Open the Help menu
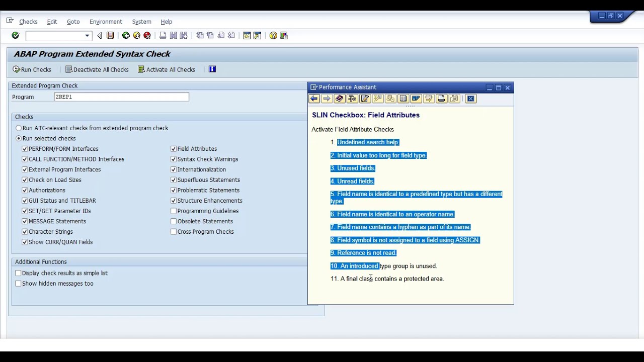 click(x=167, y=22)
